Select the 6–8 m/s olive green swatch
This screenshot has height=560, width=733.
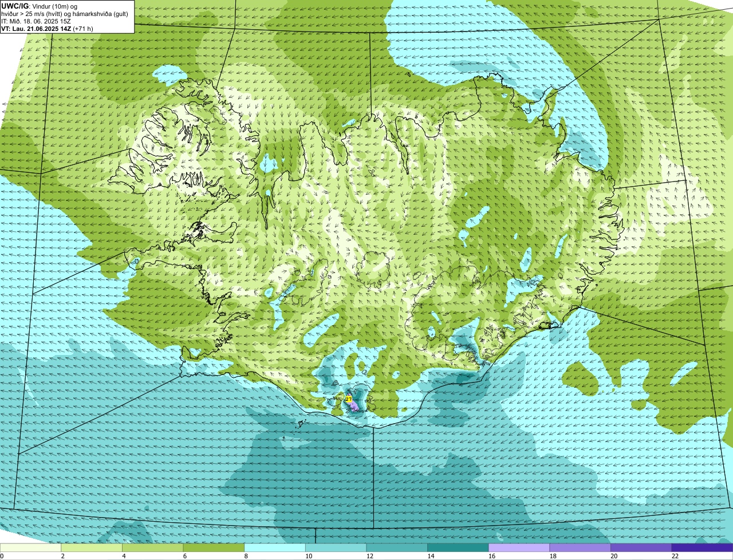click(214, 547)
